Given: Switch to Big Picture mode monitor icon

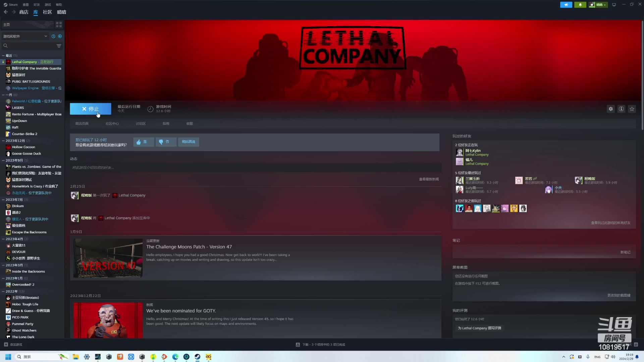Looking at the screenshot, I should (614, 5).
